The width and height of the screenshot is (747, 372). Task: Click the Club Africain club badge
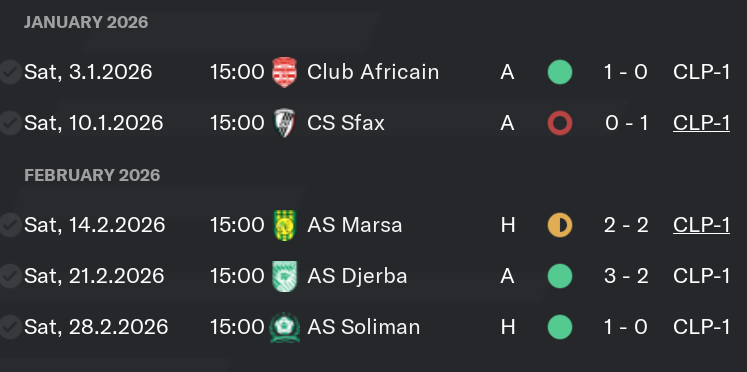click(284, 72)
